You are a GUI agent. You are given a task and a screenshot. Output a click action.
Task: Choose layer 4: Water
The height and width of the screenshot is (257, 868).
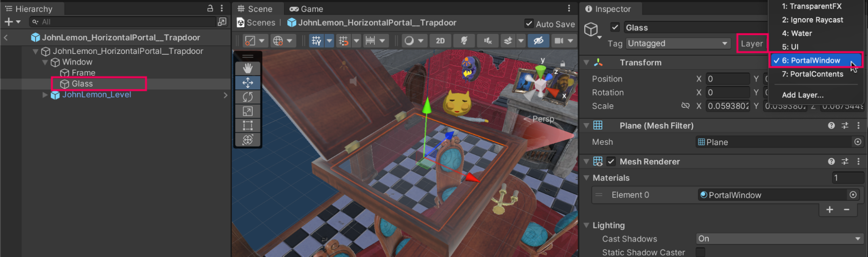797,33
